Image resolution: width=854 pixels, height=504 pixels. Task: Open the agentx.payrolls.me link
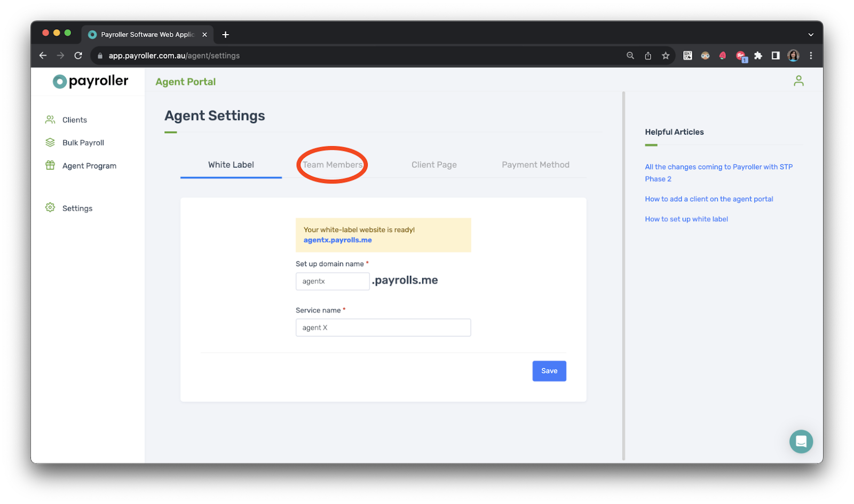point(337,240)
